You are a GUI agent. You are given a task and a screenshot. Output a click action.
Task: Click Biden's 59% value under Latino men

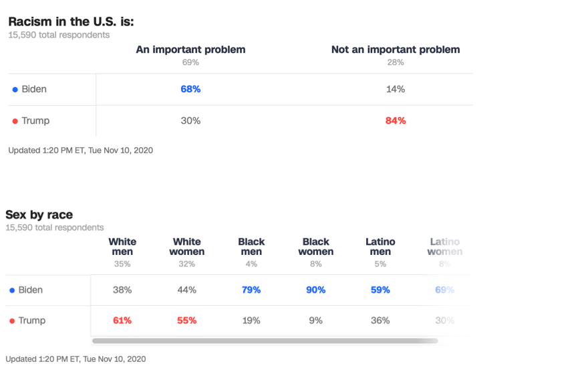tap(380, 290)
